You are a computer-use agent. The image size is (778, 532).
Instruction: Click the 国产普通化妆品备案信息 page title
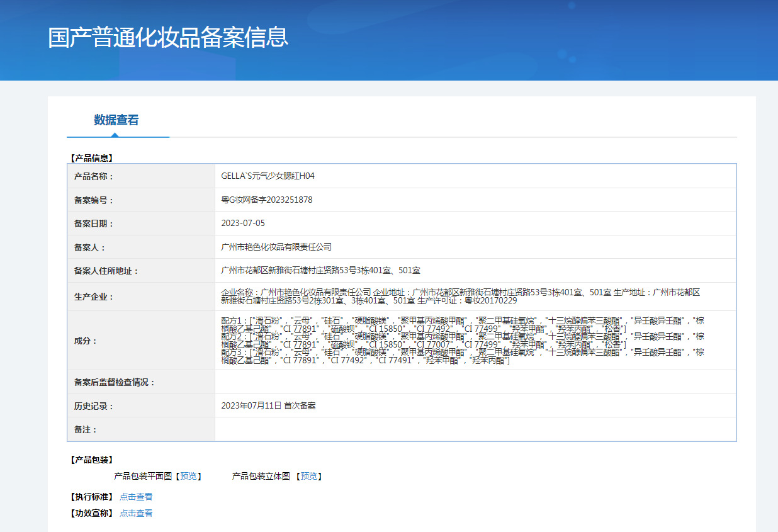tap(168, 38)
